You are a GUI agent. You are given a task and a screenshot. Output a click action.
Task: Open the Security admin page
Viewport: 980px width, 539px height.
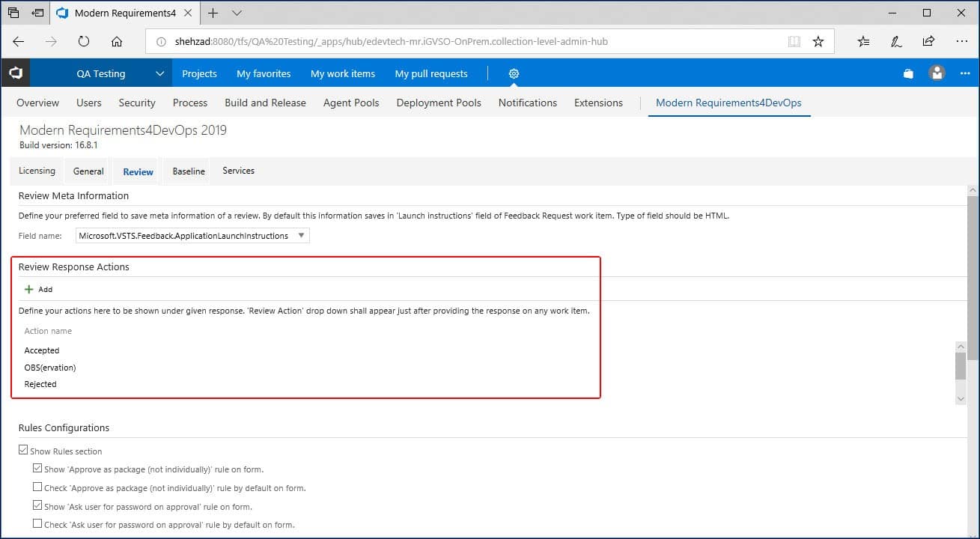(137, 103)
